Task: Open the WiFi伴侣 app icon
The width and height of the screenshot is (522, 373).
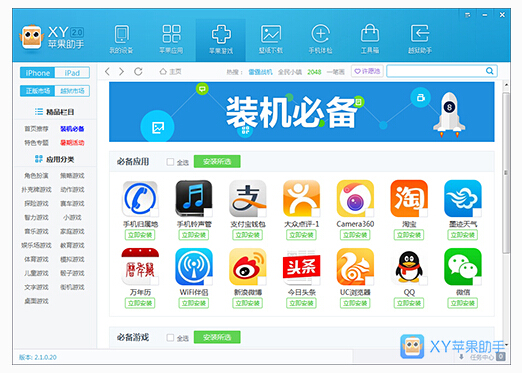Action: tap(194, 267)
